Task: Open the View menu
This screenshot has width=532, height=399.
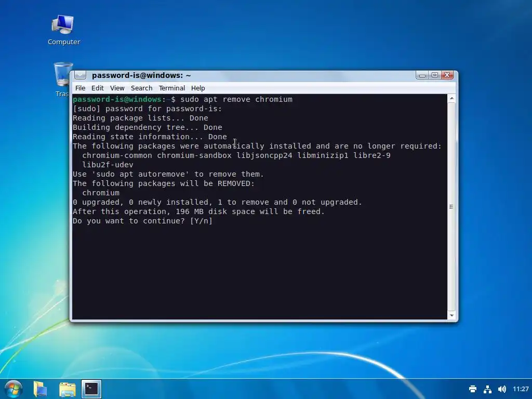Action: coord(117,88)
